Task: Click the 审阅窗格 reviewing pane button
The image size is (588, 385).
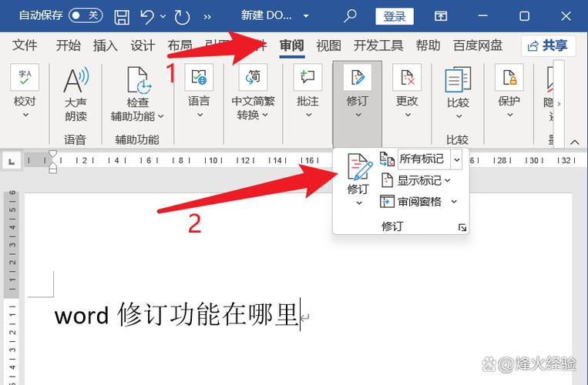Action: pos(411,202)
